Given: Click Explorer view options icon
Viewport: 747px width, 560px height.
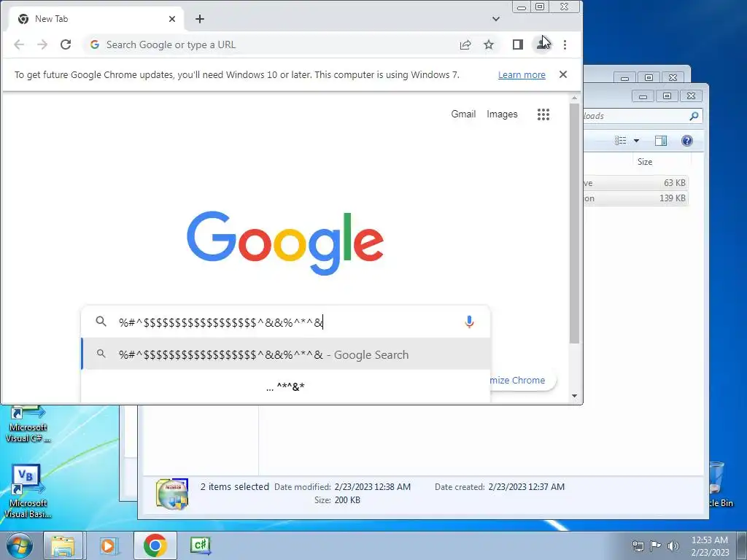Looking at the screenshot, I should tap(620, 141).
